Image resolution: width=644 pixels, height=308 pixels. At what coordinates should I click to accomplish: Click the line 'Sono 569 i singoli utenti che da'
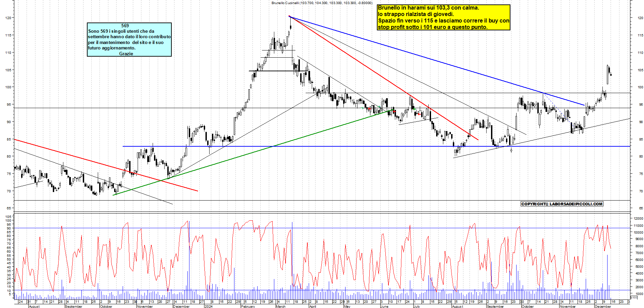121,31
